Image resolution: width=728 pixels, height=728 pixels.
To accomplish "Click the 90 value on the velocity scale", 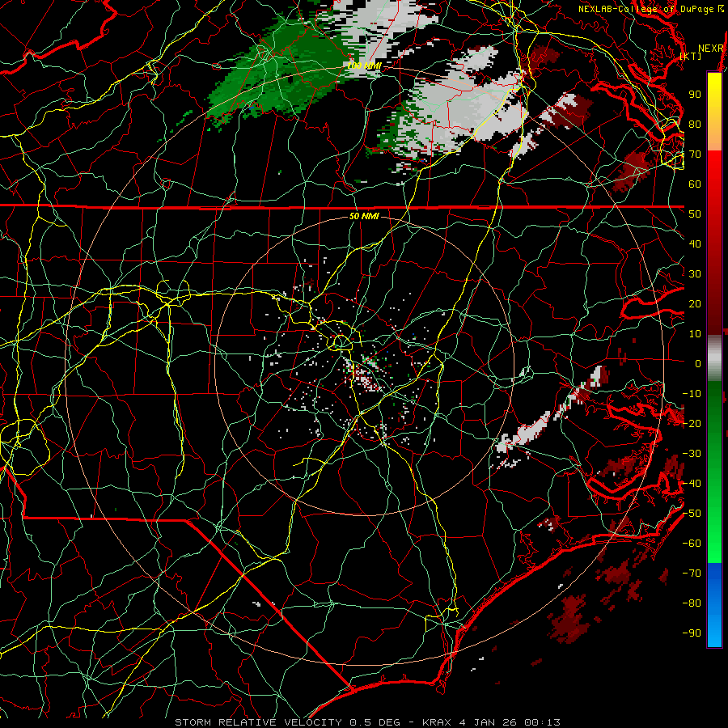I will tap(695, 95).
